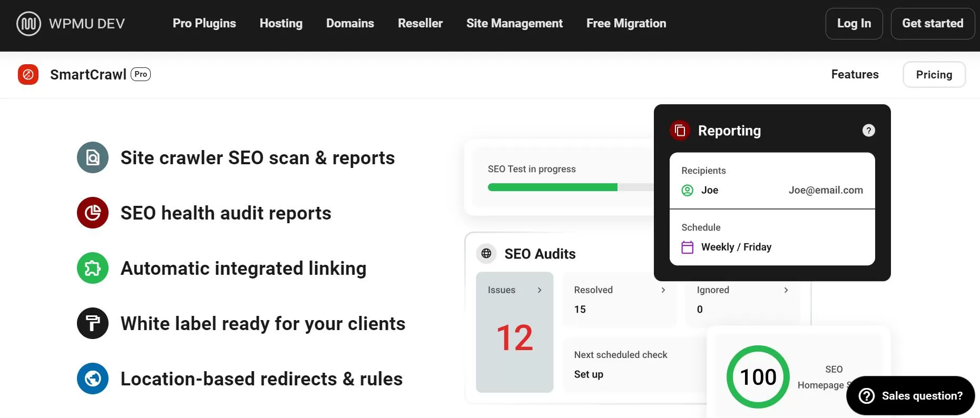Screen dimensions: 980x418
Task: Click the SmartCrawl product name
Action: 88,75
